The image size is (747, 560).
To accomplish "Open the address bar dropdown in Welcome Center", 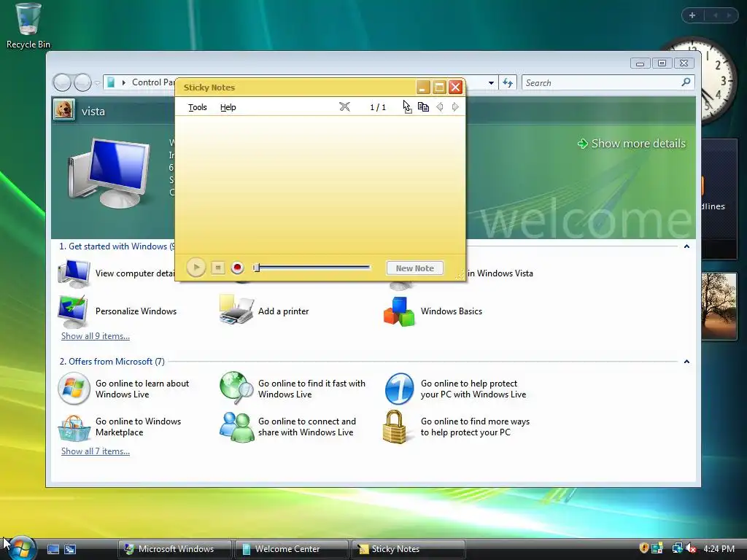I will pos(491,83).
